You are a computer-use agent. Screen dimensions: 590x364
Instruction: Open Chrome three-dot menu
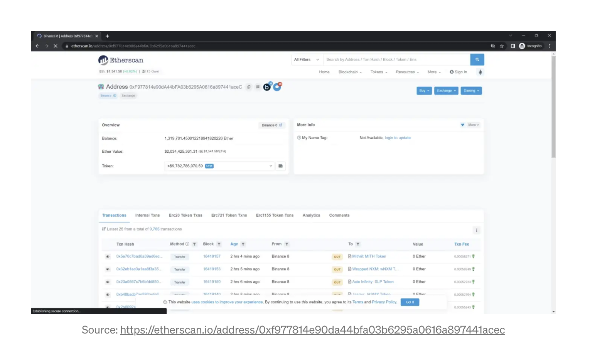pyautogui.click(x=550, y=46)
